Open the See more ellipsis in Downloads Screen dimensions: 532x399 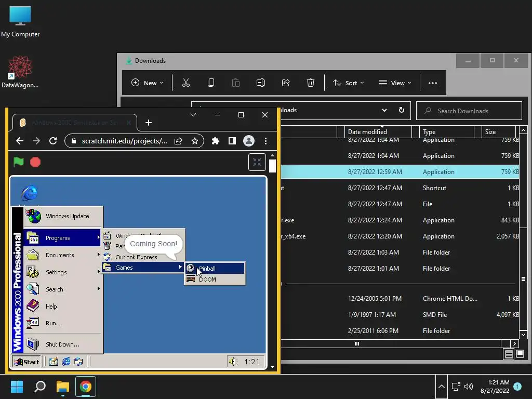coord(433,83)
